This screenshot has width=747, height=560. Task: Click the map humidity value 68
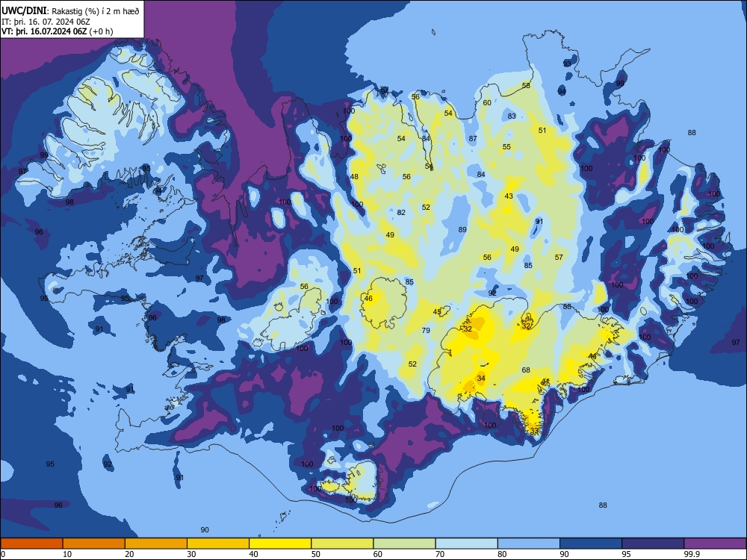pyautogui.click(x=526, y=370)
